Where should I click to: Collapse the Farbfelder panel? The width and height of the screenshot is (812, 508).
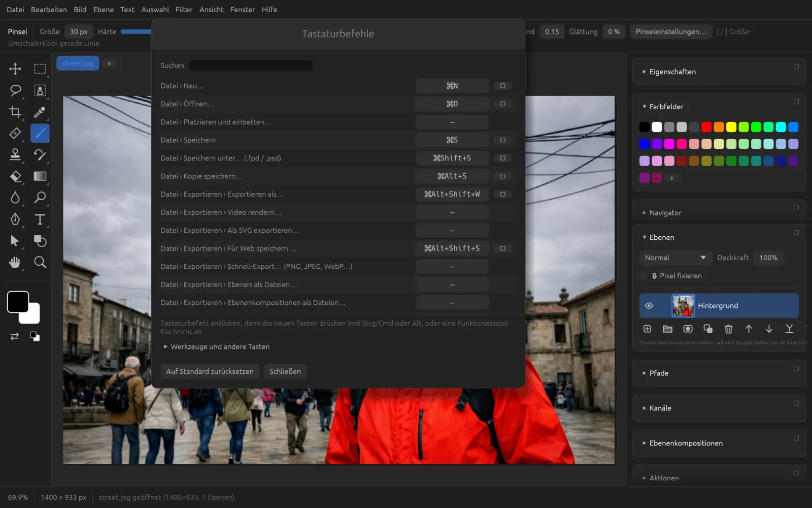click(x=663, y=107)
